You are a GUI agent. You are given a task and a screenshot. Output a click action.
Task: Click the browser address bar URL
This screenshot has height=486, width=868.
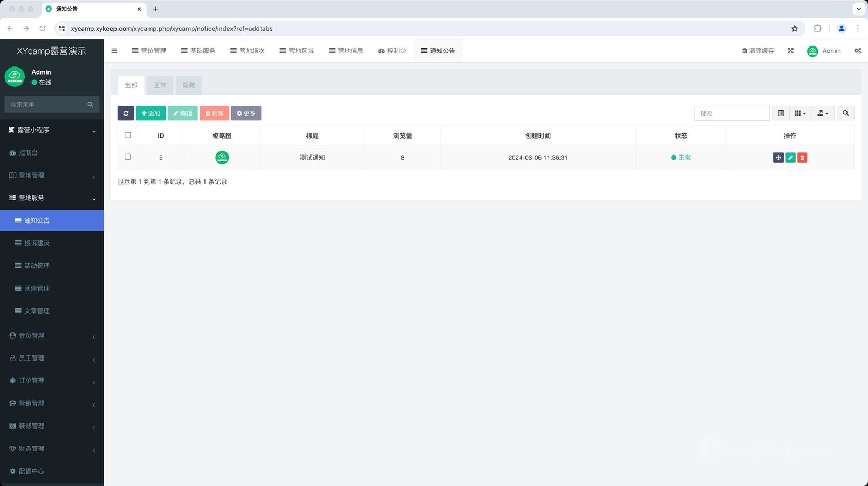pos(172,29)
